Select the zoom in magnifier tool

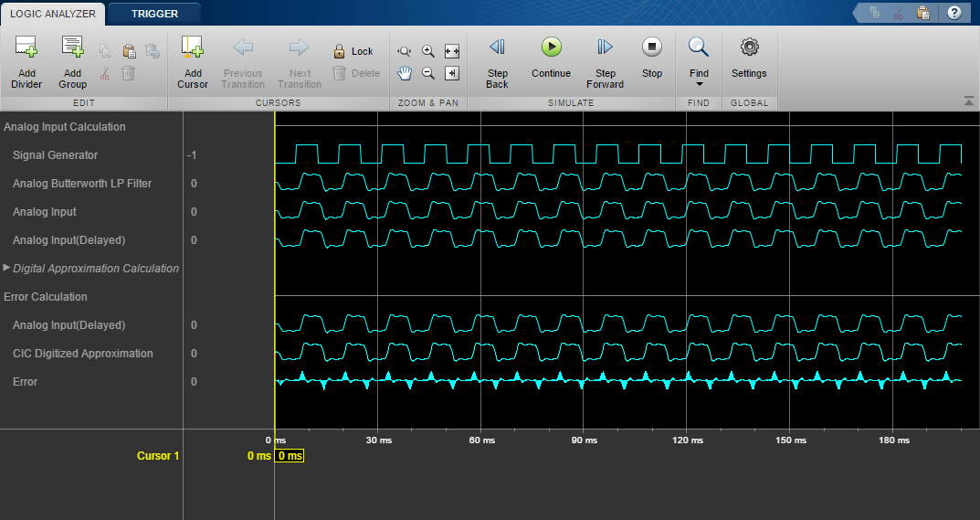coord(428,51)
